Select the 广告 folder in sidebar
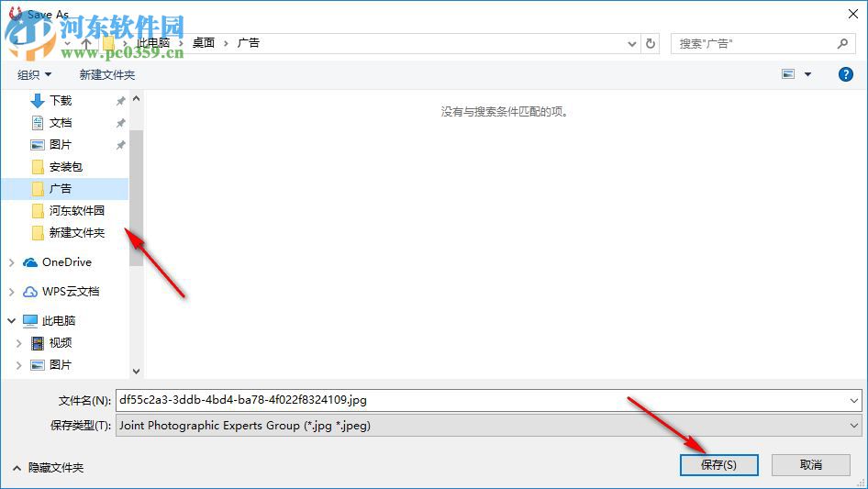Screen dimensions: 868x489 (65, 189)
